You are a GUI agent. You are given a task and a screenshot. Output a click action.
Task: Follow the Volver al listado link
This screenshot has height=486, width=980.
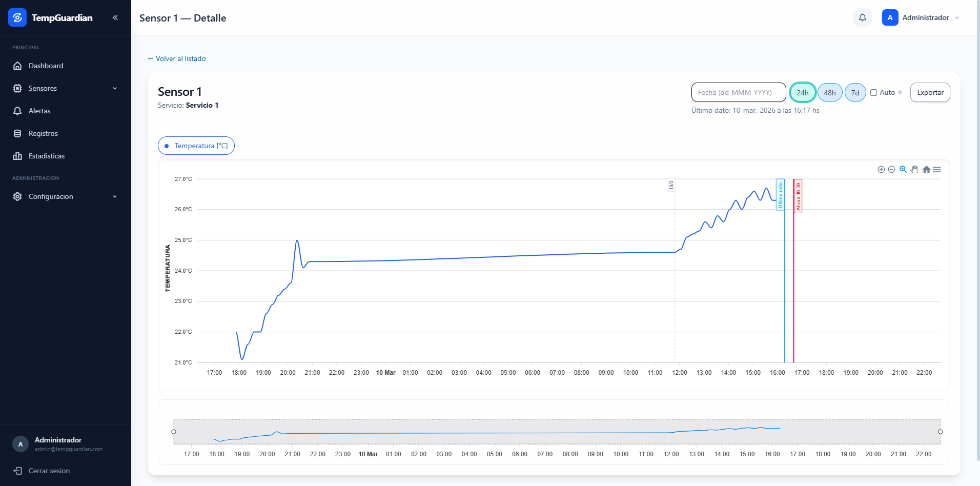tap(177, 58)
